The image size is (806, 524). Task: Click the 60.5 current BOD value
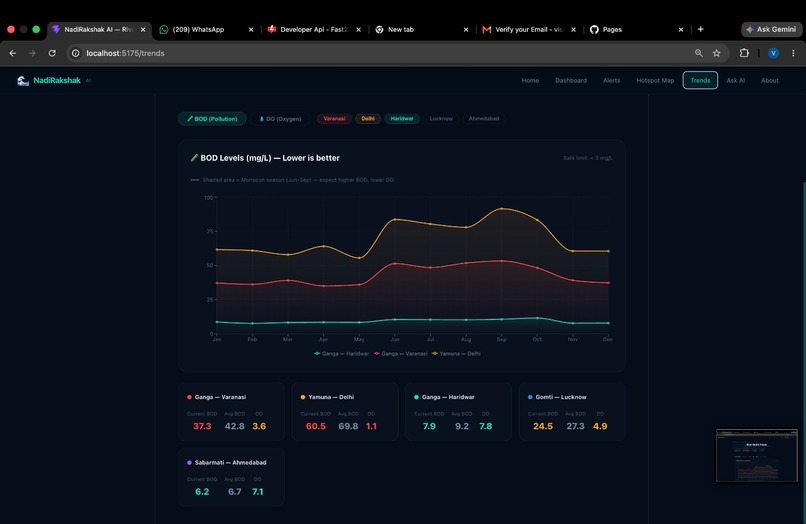click(316, 426)
